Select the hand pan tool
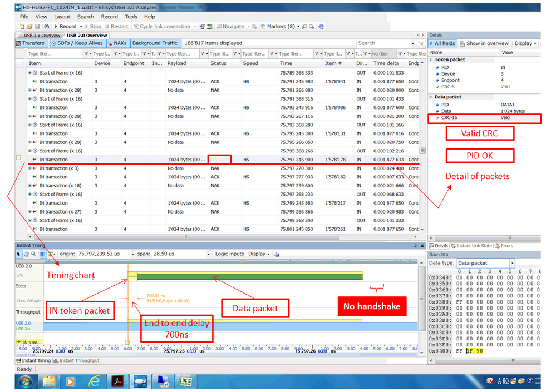The image size is (556, 392). point(26,254)
